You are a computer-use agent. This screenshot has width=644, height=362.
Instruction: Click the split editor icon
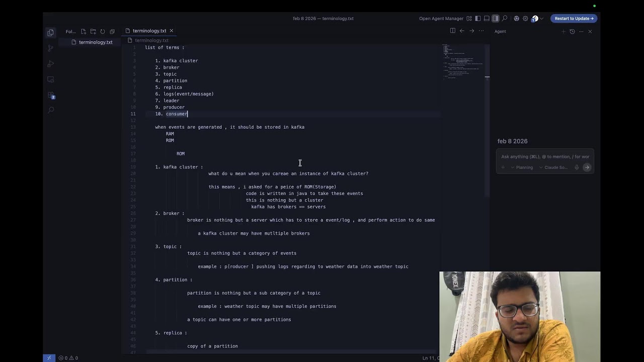452,31
